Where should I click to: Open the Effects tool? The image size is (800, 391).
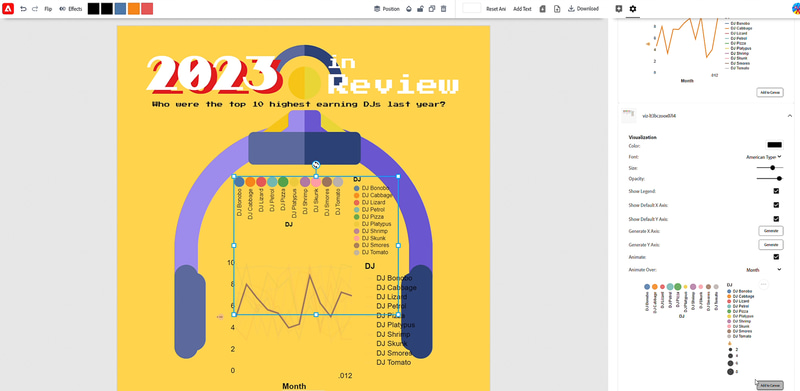click(71, 9)
